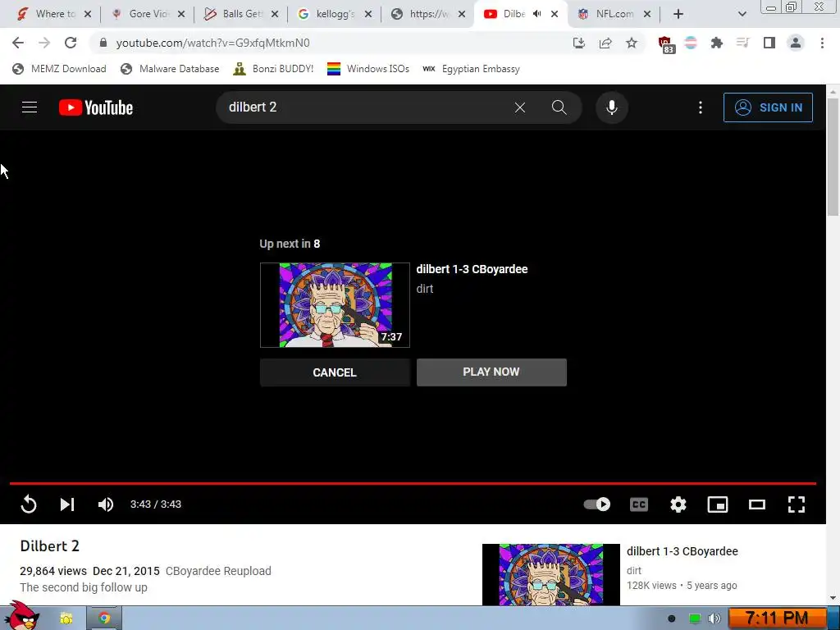Click the URL address bar
The image size is (840, 630).
point(332,43)
